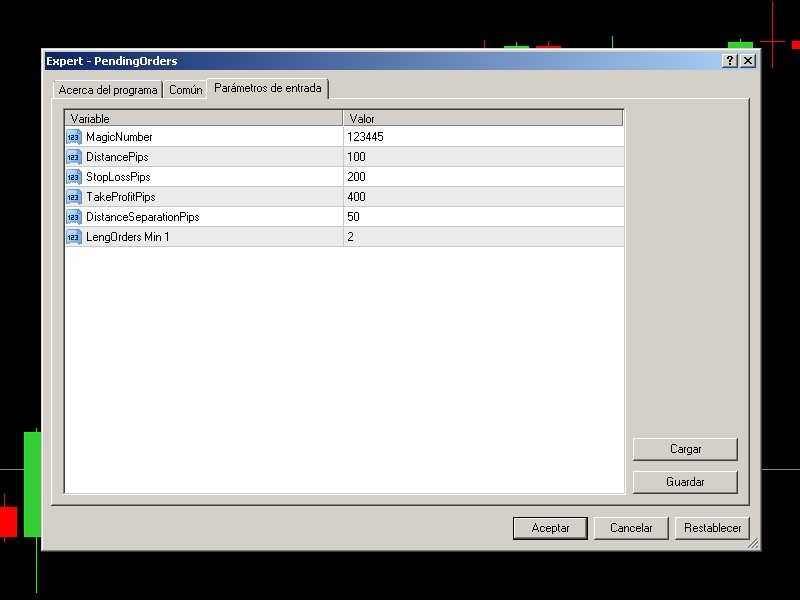Click the LengOrders Min 1 variable name
Image resolution: width=800 pixels, height=600 pixels.
pyautogui.click(x=128, y=237)
